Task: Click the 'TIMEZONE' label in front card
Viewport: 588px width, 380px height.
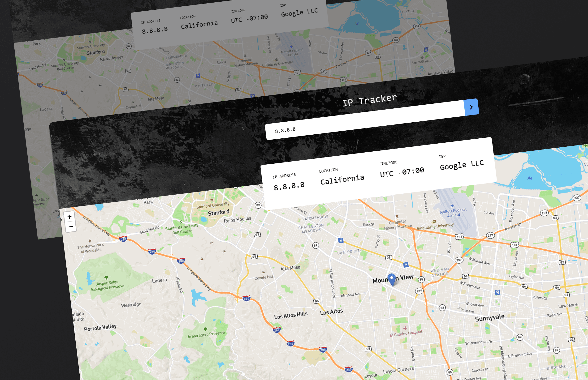Action: point(388,163)
